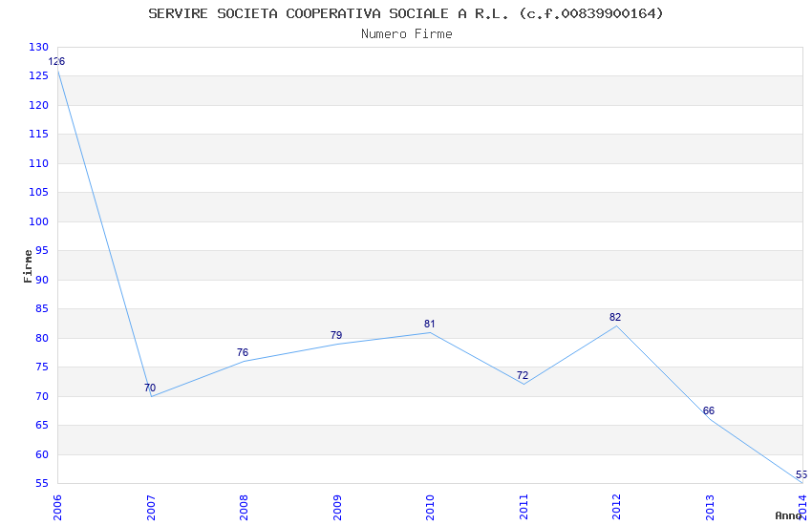Click the 2009 x-axis year label
The image size is (812, 525).
pyautogui.click(x=336, y=507)
